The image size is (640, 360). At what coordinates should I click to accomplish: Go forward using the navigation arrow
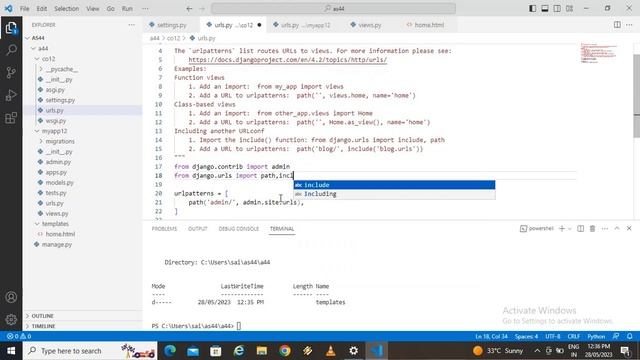coord(202,9)
